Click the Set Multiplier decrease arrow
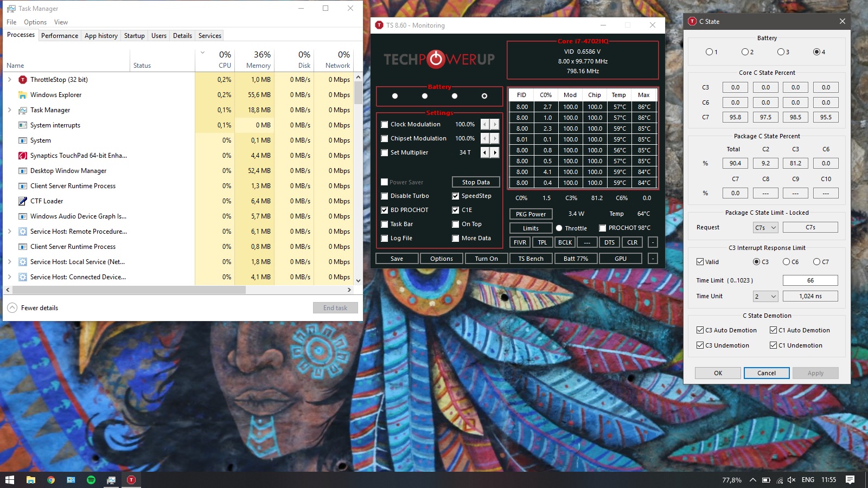Screen dimensions: 868x488 485,152
